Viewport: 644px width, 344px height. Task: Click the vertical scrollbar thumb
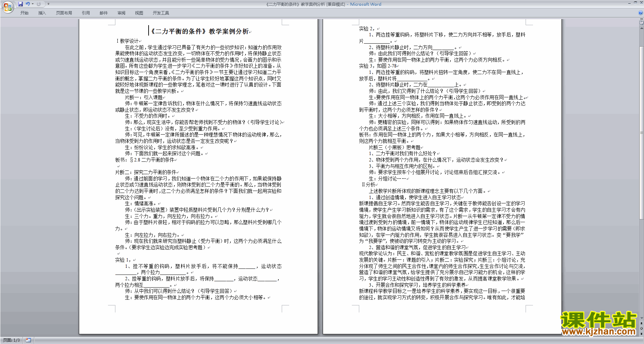point(642,133)
